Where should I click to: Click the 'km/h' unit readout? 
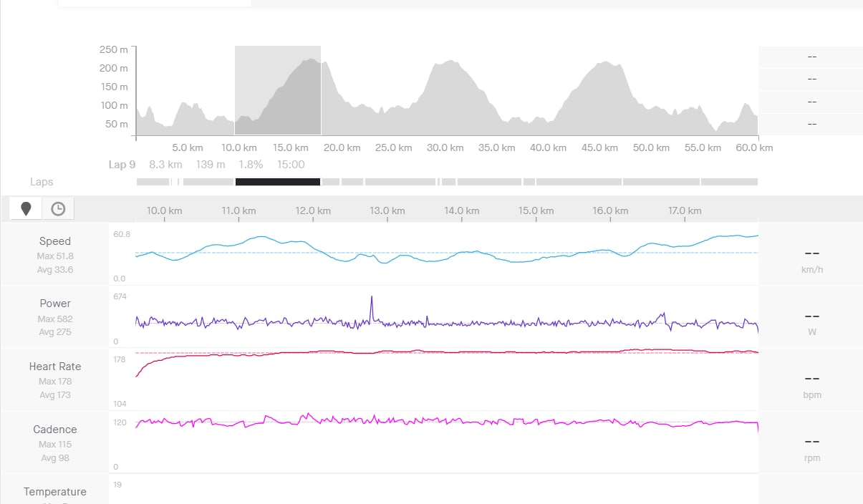[811, 270]
